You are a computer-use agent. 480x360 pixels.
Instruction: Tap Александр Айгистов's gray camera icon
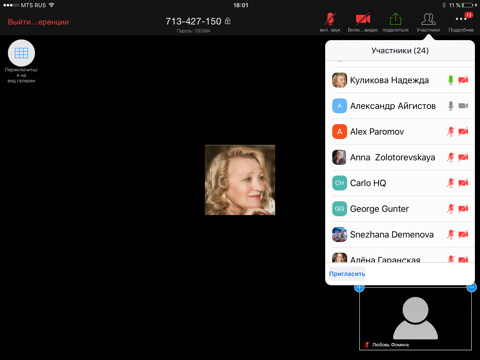pos(463,106)
